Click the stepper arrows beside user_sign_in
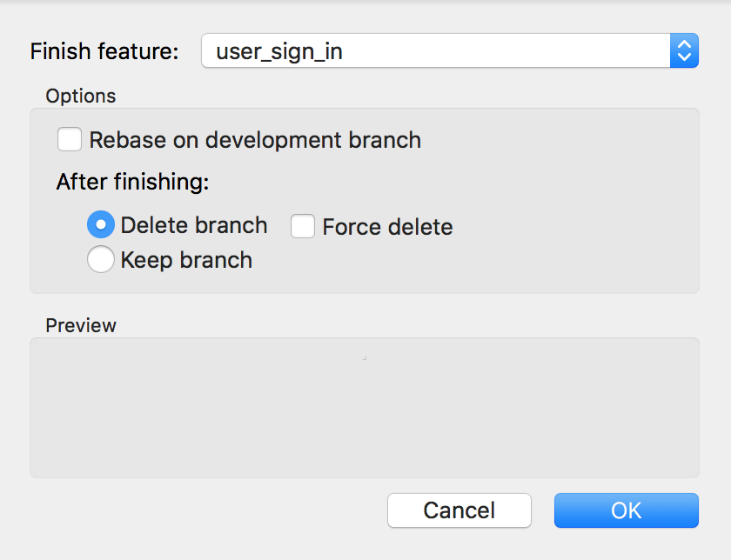Image resolution: width=731 pixels, height=560 pixels. point(685,50)
